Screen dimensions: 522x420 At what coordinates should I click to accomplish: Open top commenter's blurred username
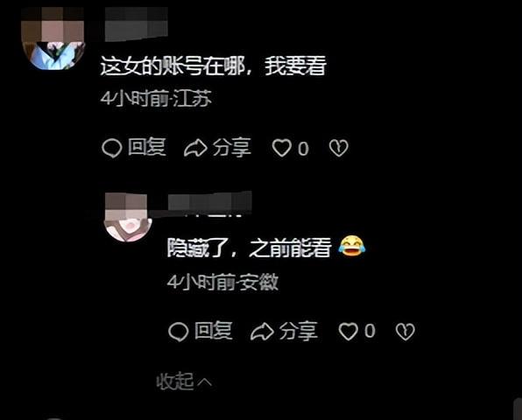pyautogui.click(x=136, y=24)
